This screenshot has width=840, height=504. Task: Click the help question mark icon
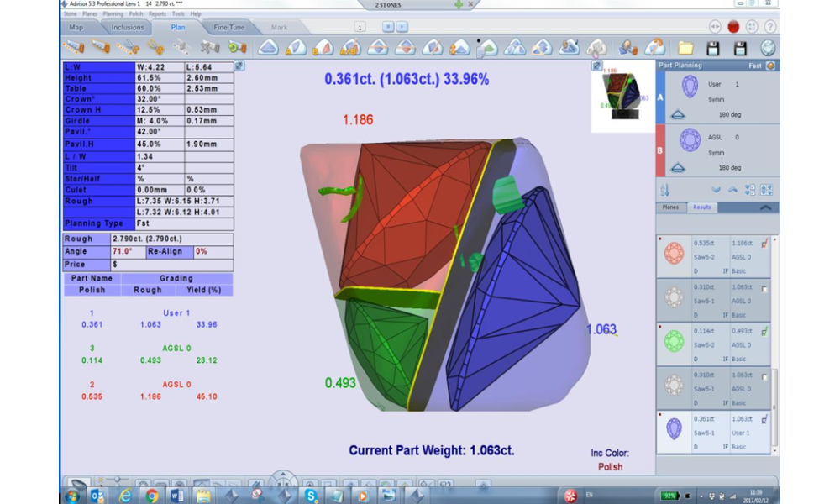pos(769,27)
